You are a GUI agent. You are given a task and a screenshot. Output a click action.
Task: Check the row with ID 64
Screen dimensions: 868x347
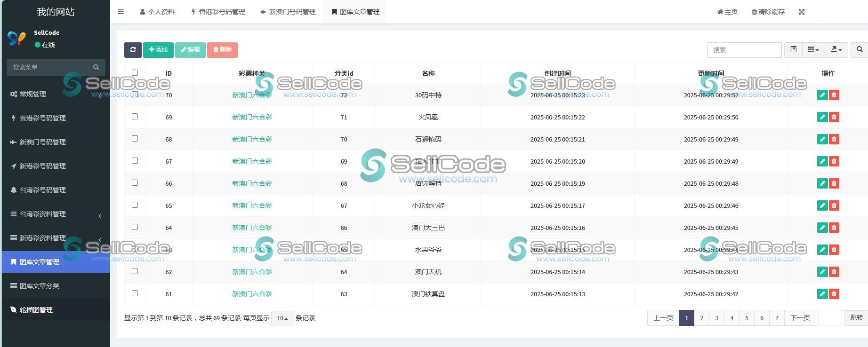tap(135, 227)
